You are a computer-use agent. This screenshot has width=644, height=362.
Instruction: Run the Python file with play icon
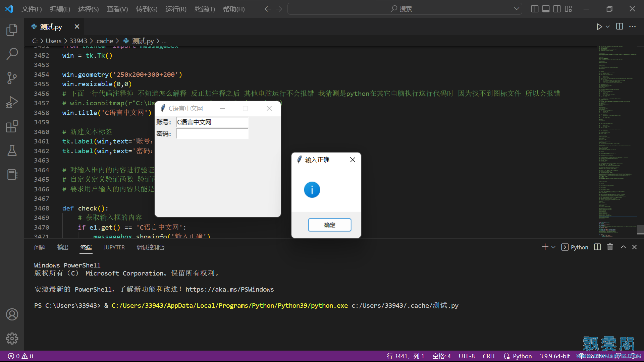point(599,26)
